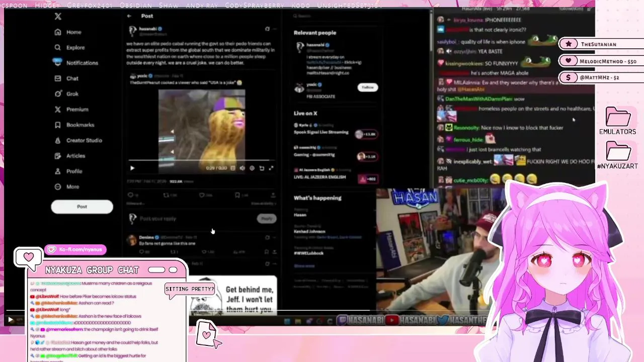Open Articles via its sidebar icon
The width and height of the screenshot is (644, 362).
tap(58, 156)
